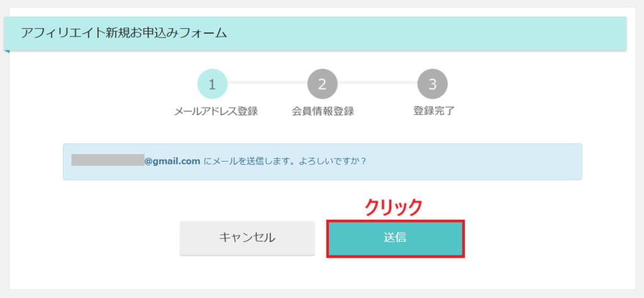Click blank white area right of 送信 button

tap(541, 238)
